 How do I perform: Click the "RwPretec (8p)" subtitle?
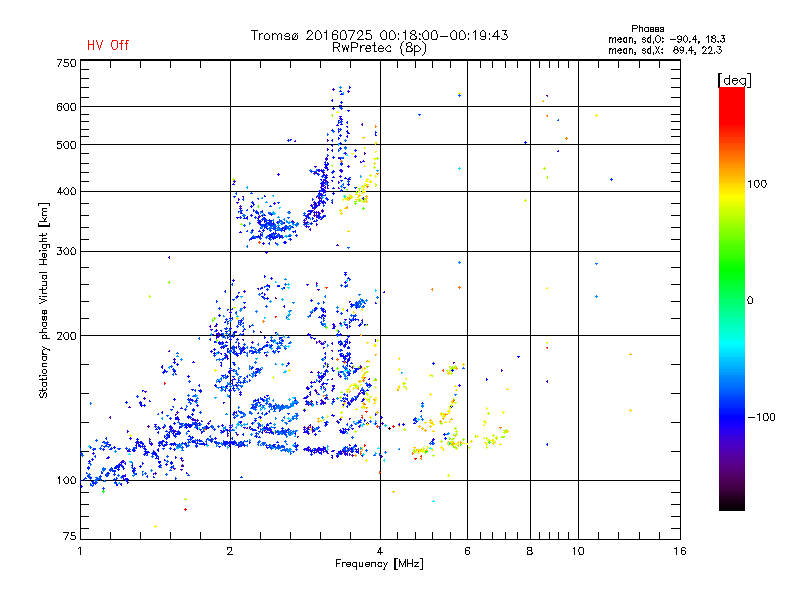coord(379,48)
